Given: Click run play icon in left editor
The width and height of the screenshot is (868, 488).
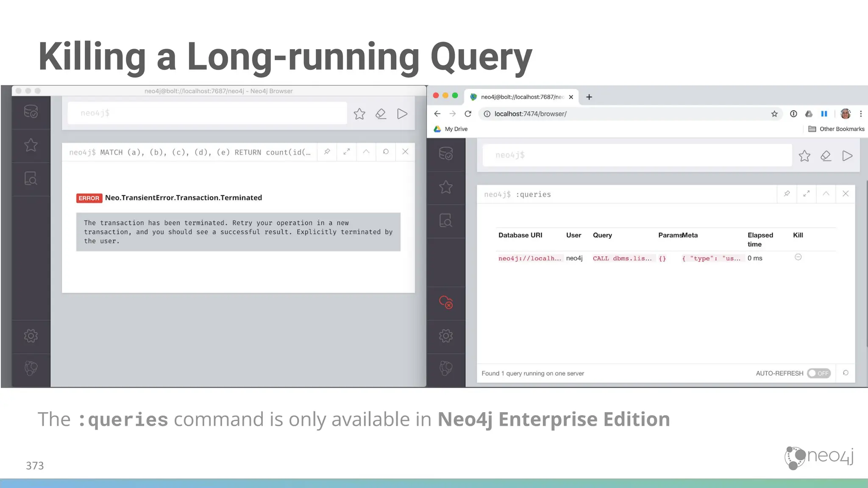Looking at the screenshot, I should [402, 114].
